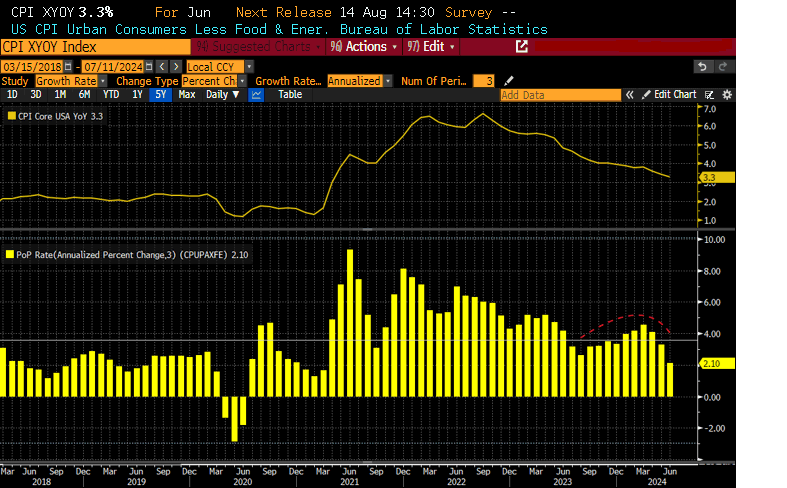This screenshot has height=488, width=787.
Task: Select the 6M time range tab
Action: [84, 95]
